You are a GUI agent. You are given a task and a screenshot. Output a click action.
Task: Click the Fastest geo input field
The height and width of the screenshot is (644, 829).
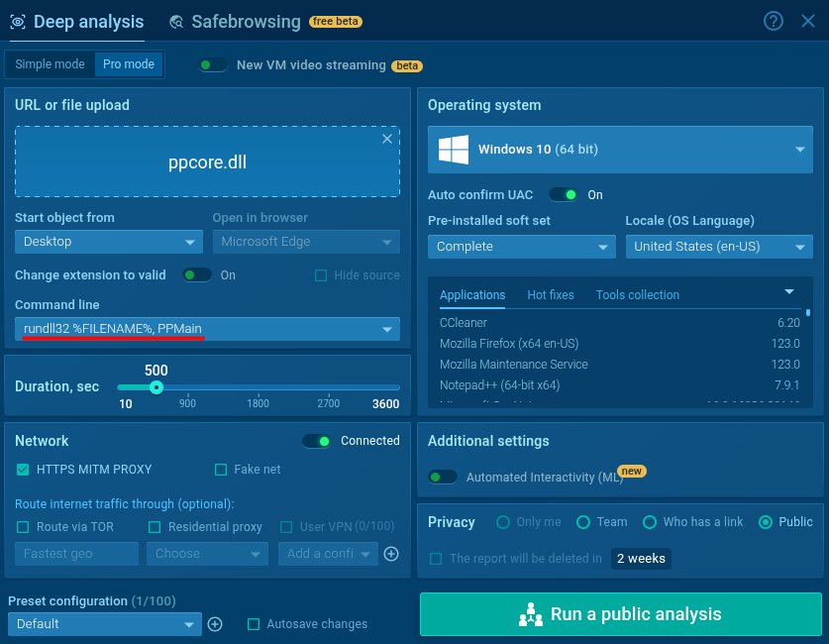(76, 554)
